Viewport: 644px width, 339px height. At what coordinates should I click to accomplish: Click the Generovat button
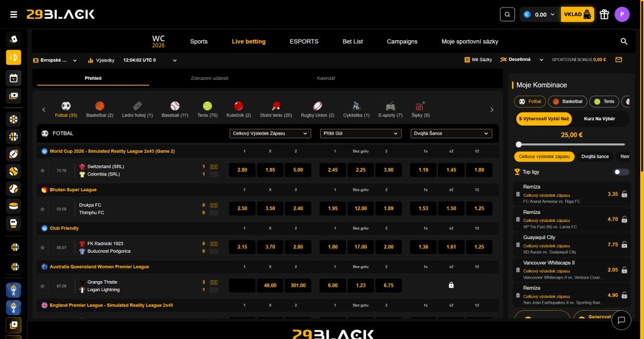coord(599,317)
